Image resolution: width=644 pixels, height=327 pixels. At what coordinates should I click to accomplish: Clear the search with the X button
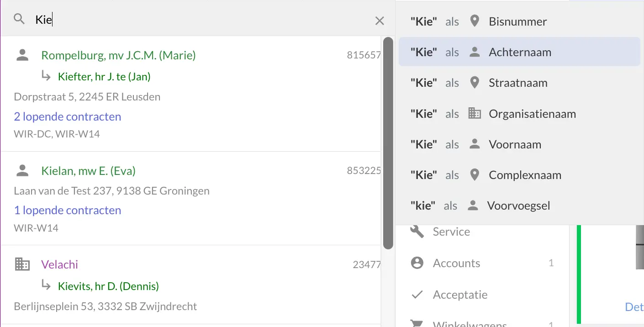pos(379,20)
